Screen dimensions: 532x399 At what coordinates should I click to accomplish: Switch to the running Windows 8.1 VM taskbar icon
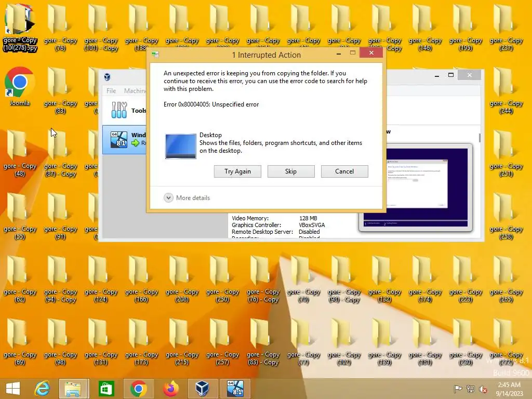235,389
